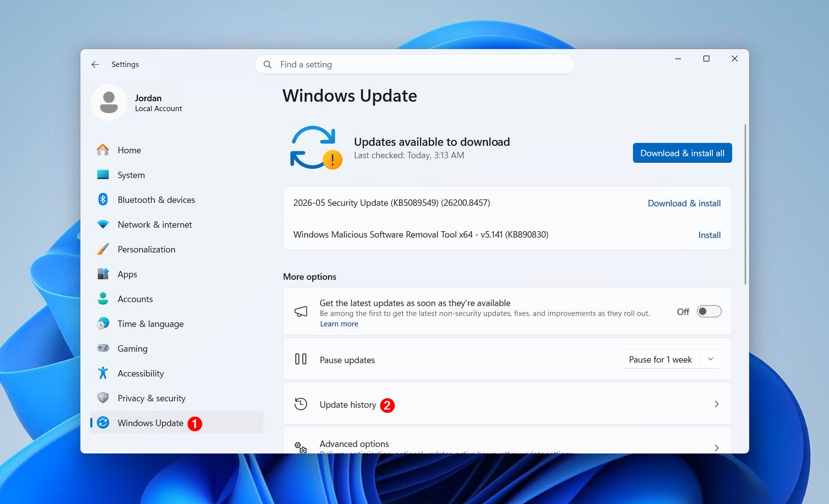Go to Accounts section

(x=176, y=299)
